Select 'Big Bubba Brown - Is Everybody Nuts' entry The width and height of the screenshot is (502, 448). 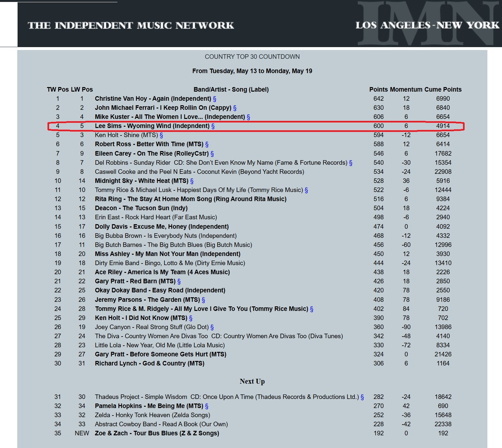[x=166, y=236]
